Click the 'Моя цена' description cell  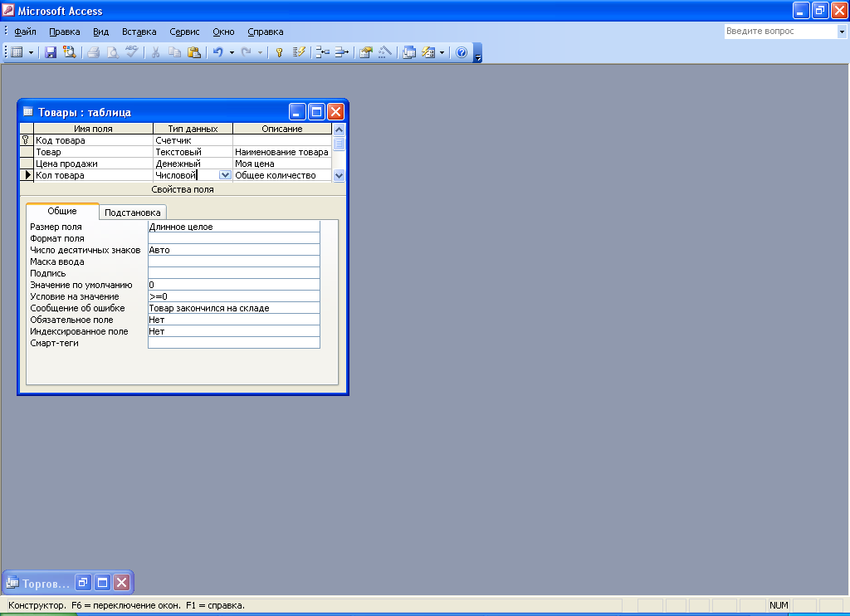coord(282,164)
